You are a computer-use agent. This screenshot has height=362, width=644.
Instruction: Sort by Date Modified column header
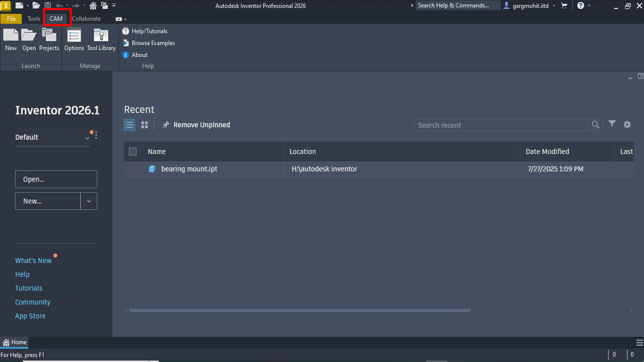click(547, 152)
